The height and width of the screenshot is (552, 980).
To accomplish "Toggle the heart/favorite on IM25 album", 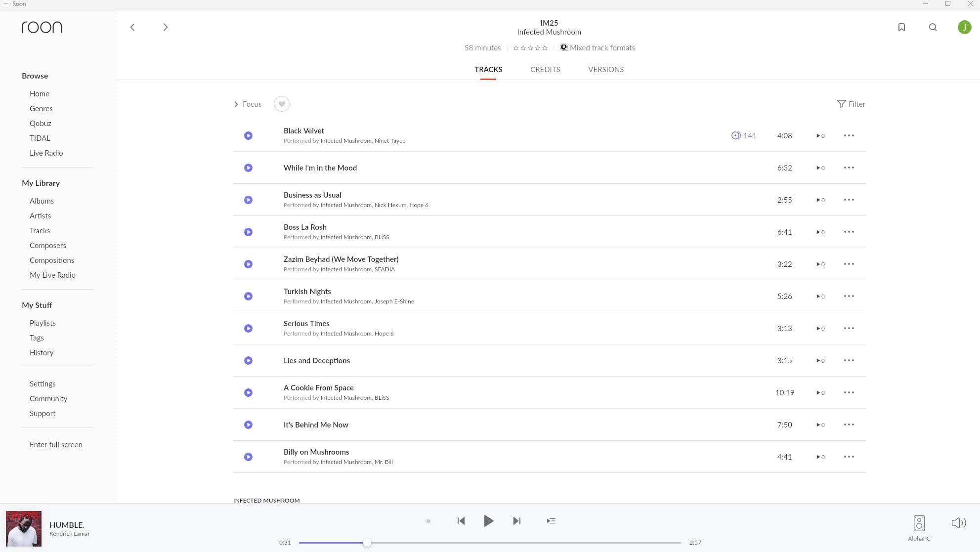I will 282,104.
